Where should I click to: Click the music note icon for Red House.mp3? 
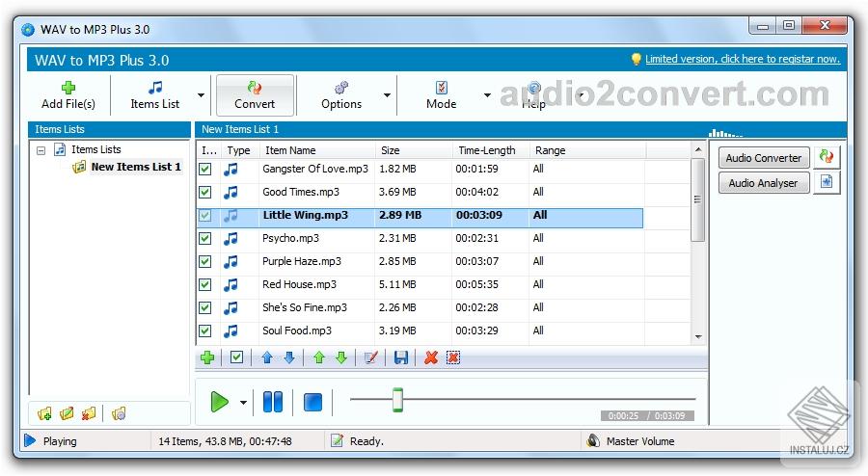(231, 284)
